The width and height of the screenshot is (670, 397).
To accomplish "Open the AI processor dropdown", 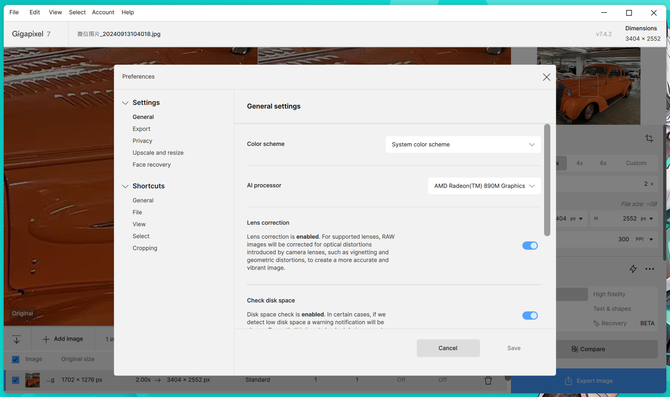I will click(x=484, y=186).
